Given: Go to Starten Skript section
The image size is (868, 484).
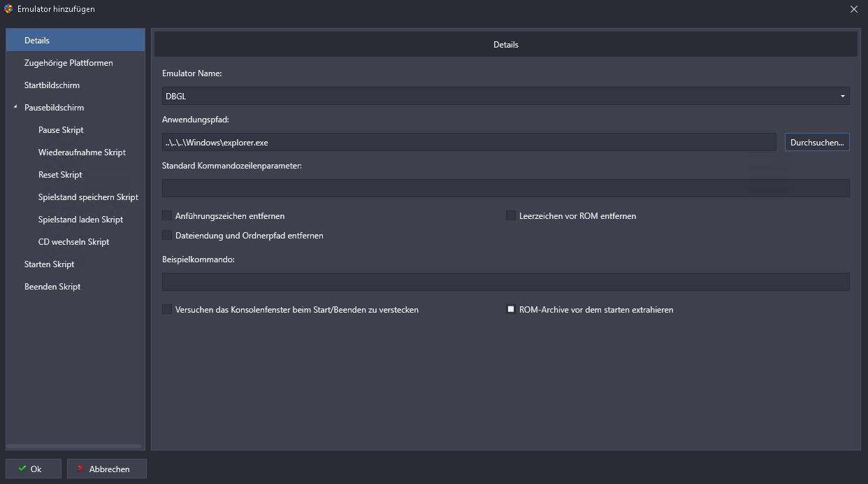Looking at the screenshot, I should (x=49, y=264).
